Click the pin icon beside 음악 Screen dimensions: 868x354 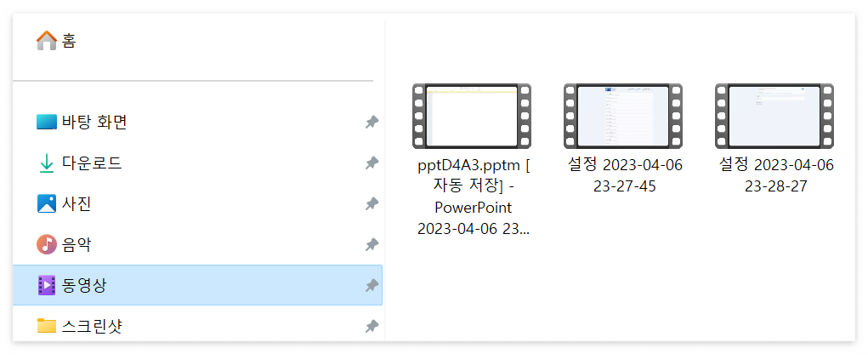click(372, 244)
